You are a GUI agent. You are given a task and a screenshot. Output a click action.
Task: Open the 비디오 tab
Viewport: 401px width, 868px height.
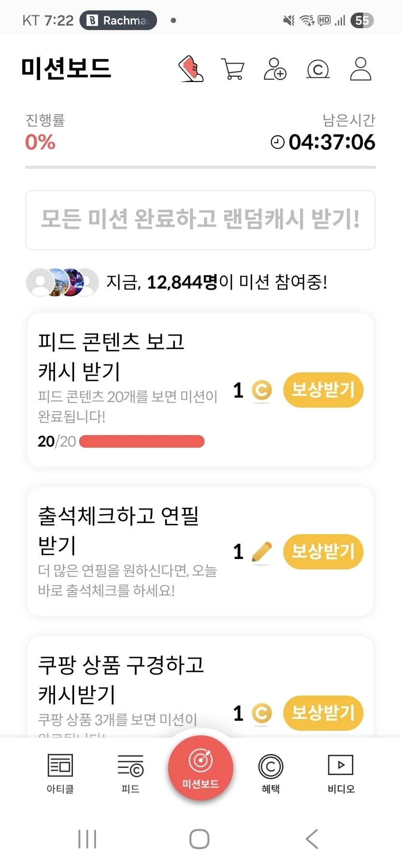coord(341,773)
